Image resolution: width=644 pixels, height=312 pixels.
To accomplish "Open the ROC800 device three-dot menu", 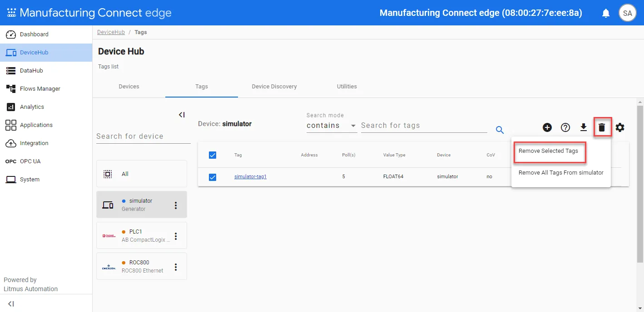I will 176,267.
